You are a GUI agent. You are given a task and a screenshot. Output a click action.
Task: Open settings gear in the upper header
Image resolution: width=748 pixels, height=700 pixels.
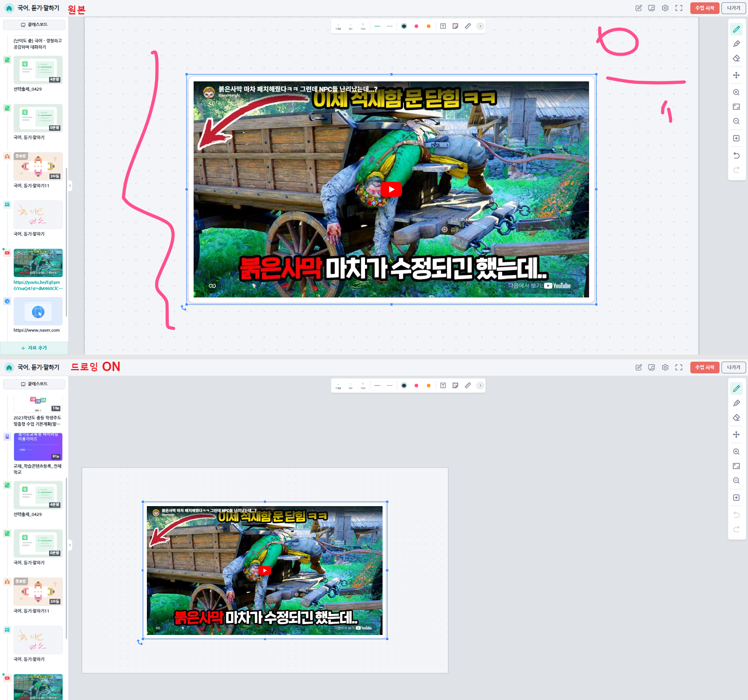point(665,8)
